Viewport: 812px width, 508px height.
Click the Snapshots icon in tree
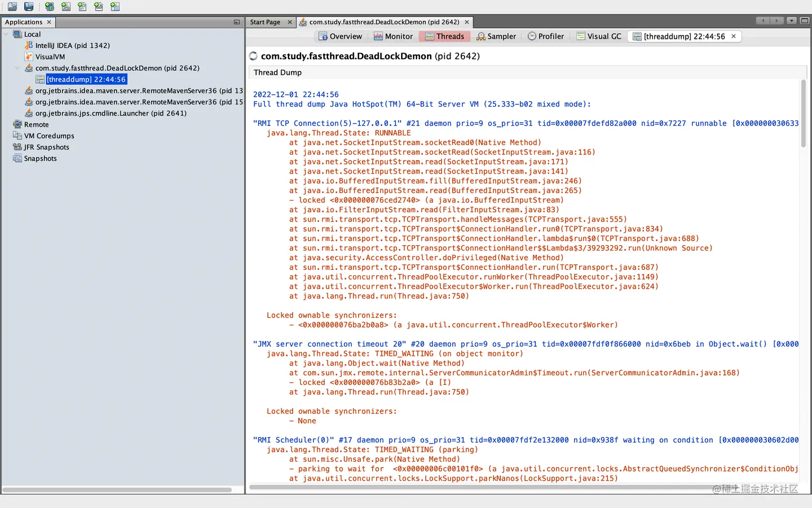tap(17, 158)
